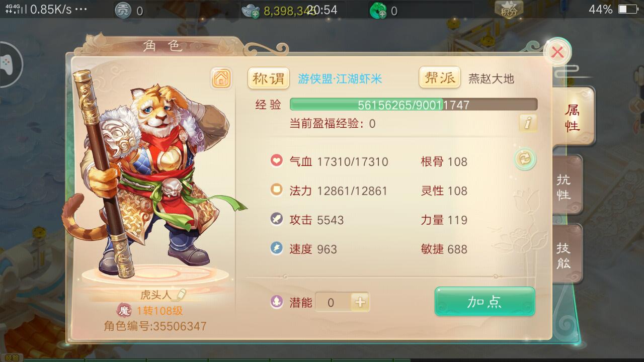Click the refresh attributes swap icon
644x362 pixels.
[x=525, y=159]
